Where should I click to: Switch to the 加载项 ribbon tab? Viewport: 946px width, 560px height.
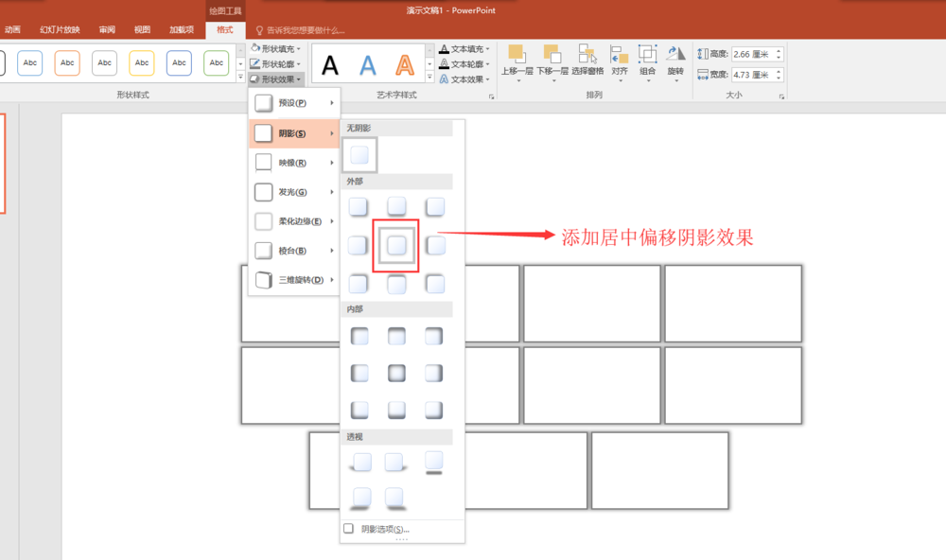[x=182, y=29]
